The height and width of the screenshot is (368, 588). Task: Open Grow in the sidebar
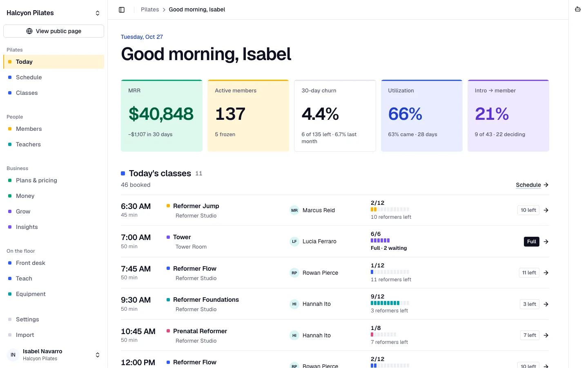[x=53, y=211]
